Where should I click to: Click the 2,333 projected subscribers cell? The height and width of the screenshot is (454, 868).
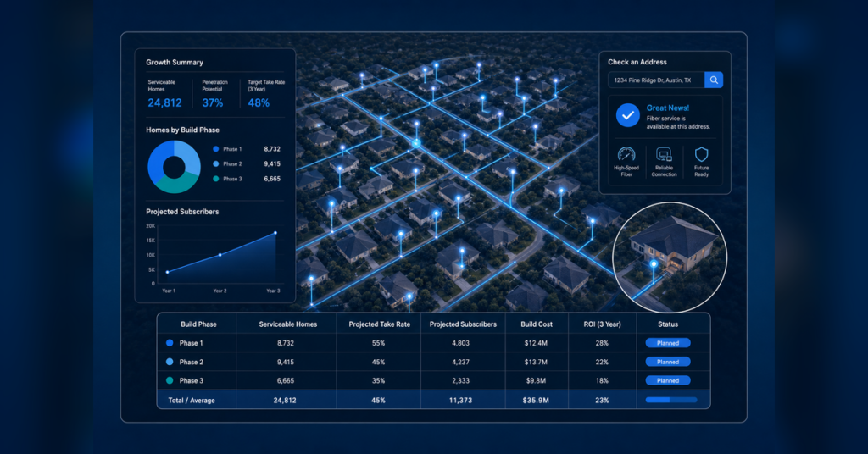(460, 380)
